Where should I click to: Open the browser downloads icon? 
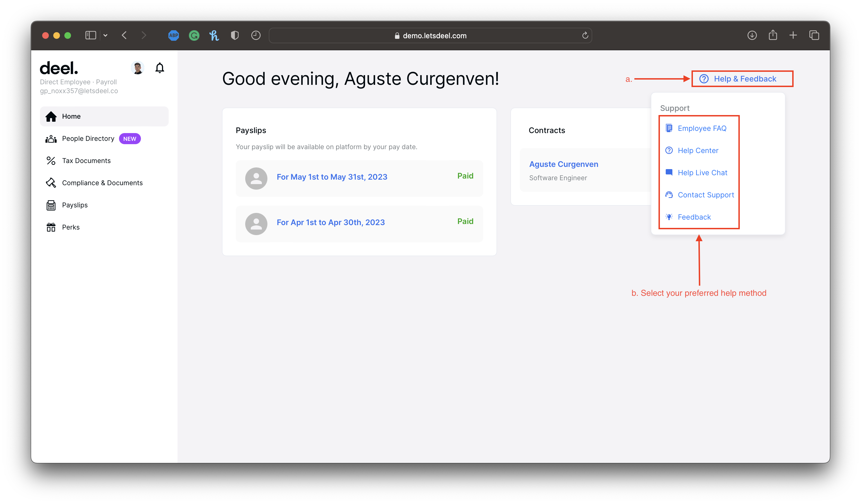[x=752, y=35]
